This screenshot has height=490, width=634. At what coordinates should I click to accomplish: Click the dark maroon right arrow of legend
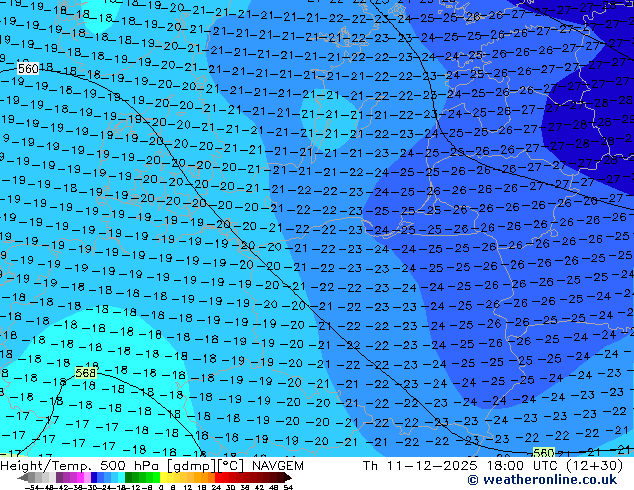pyautogui.click(x=288, y=478)
